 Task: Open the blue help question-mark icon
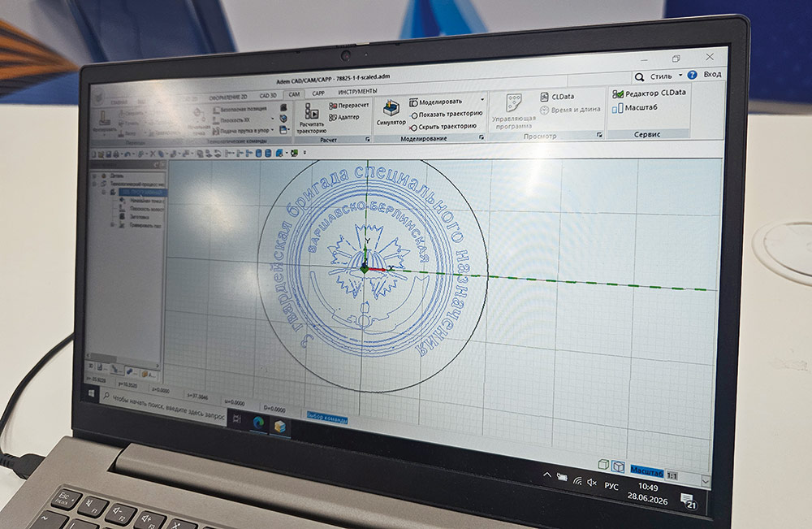(692, 75)
